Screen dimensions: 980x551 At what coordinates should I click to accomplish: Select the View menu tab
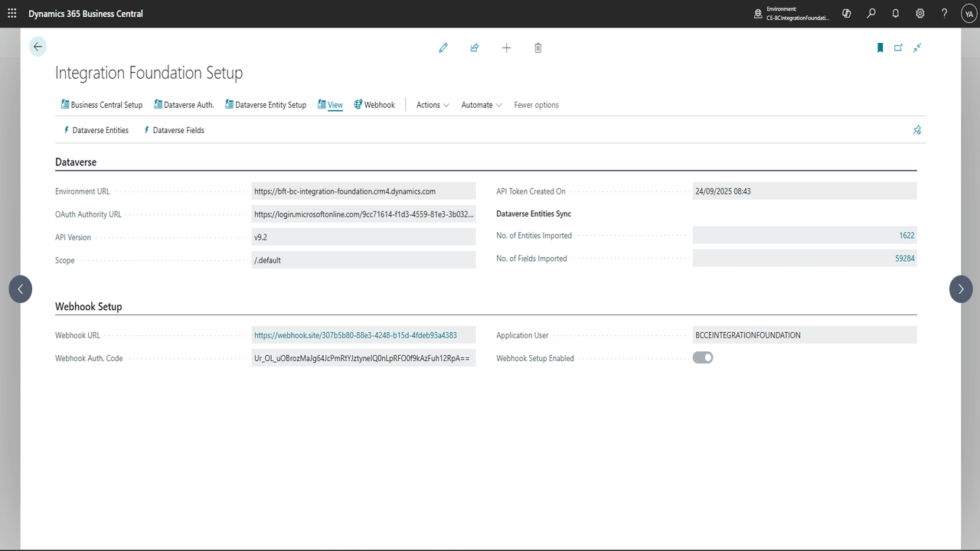click(330, 105)
